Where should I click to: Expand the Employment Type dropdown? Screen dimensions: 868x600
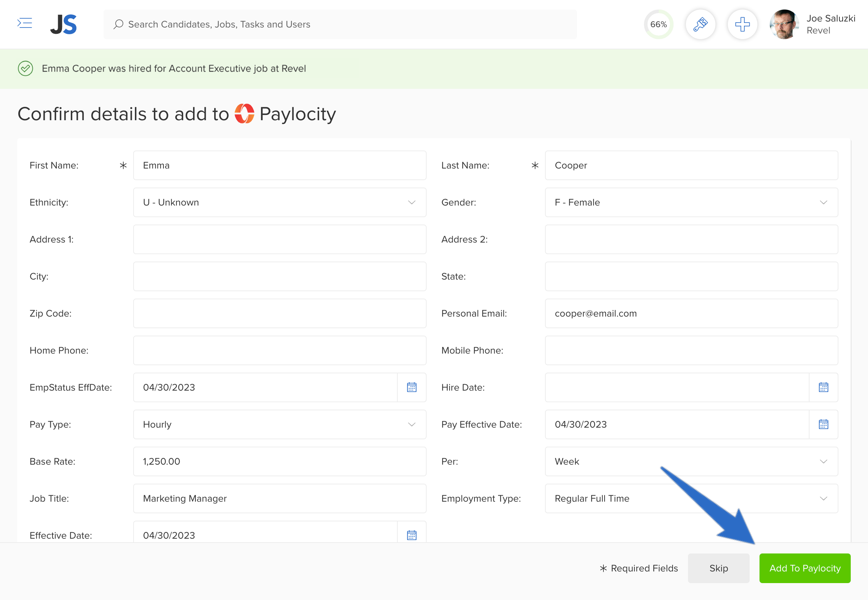(692, 498)
